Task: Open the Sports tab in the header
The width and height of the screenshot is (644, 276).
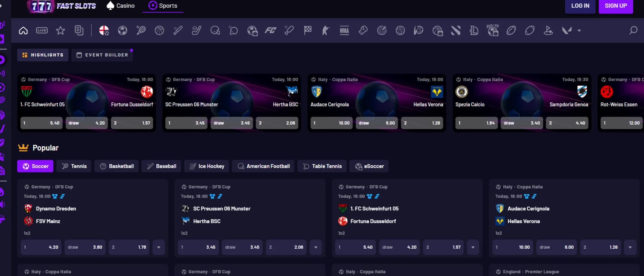Action: coord(163,5)
